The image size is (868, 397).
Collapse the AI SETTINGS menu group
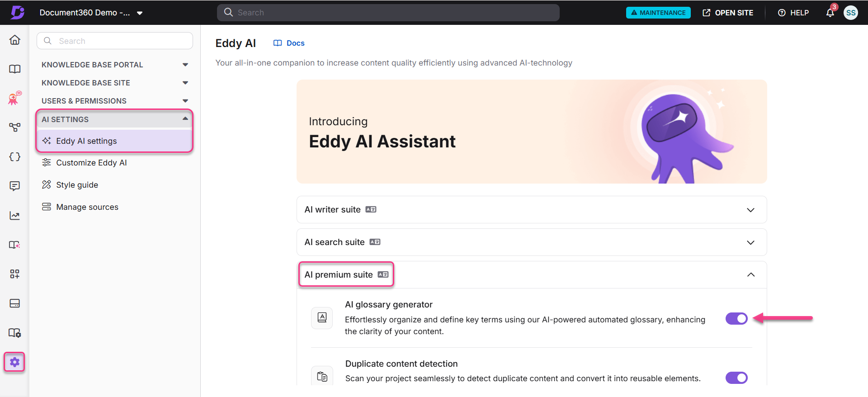click(185, 118)
